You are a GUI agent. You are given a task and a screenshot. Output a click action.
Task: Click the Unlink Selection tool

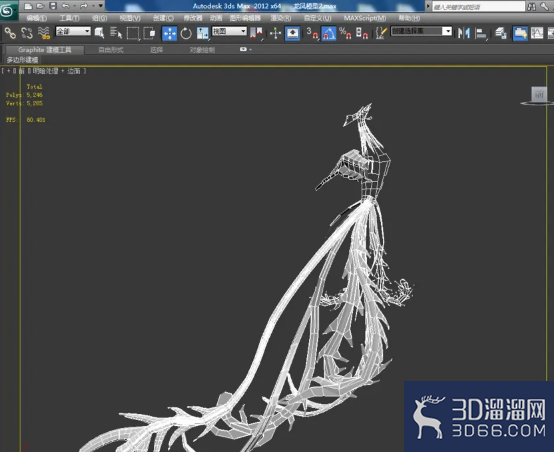click(27, 33)
